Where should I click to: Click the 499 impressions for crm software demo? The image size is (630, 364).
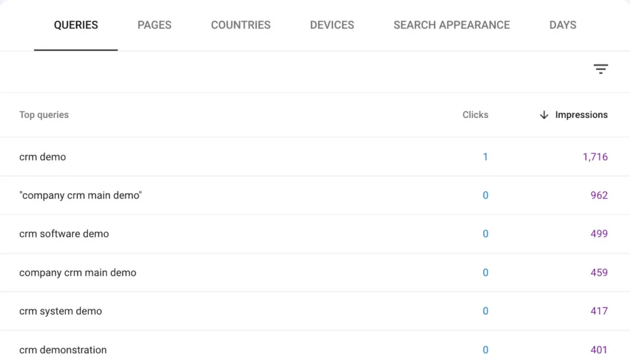[599, 234]
